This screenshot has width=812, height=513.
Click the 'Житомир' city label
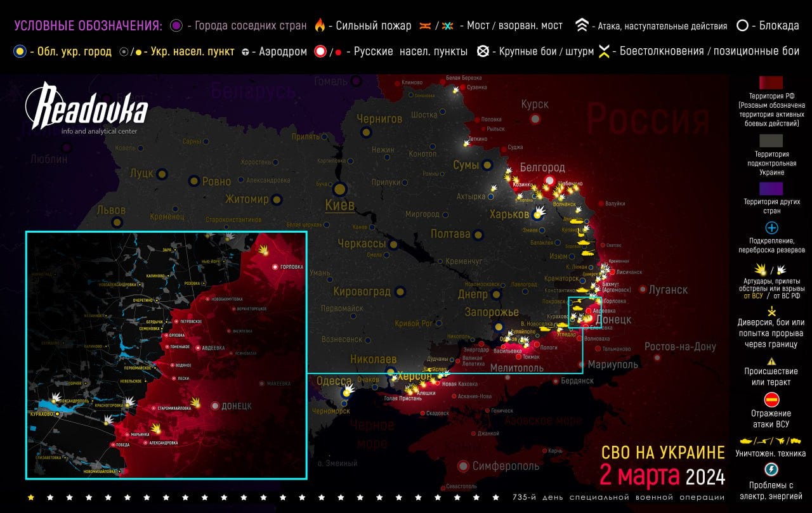(247, 199)
